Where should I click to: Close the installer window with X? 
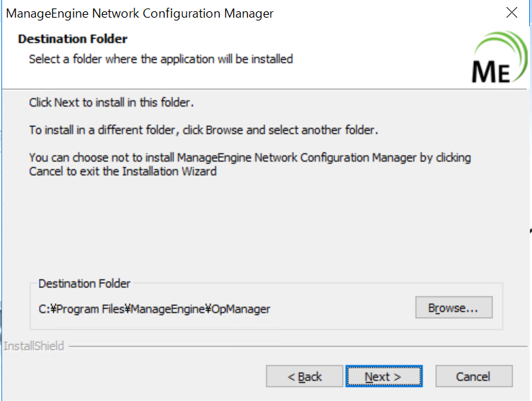coord(512,13)
